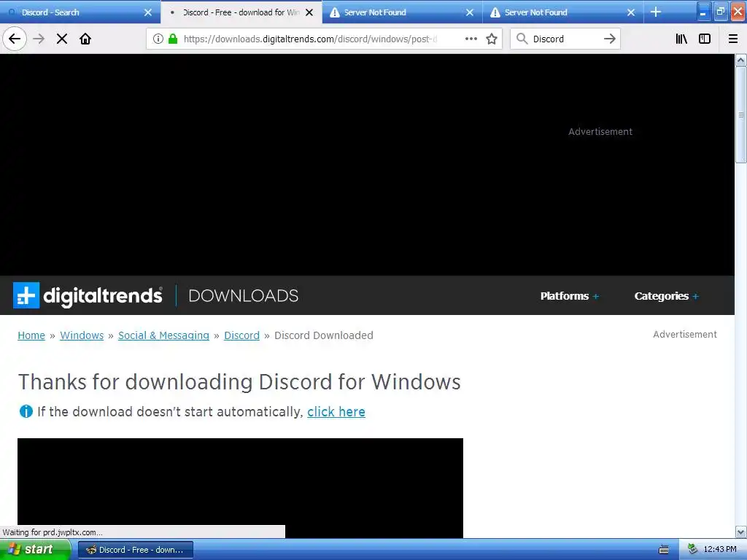Click the vertical scrollbar thumb

[x=741, y=114]
